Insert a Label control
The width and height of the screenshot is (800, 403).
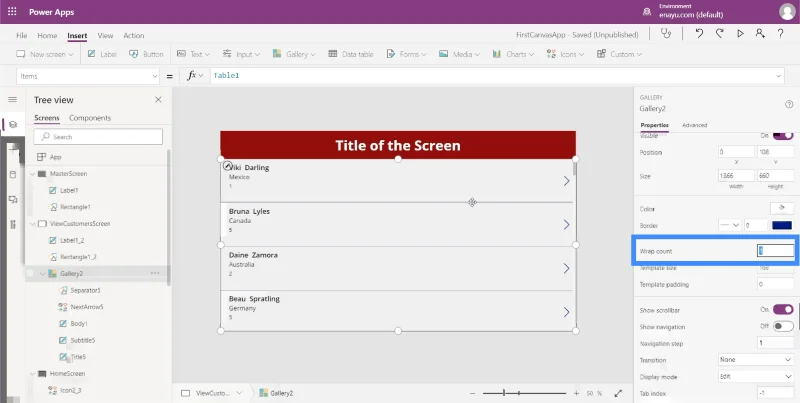[102, 54]
